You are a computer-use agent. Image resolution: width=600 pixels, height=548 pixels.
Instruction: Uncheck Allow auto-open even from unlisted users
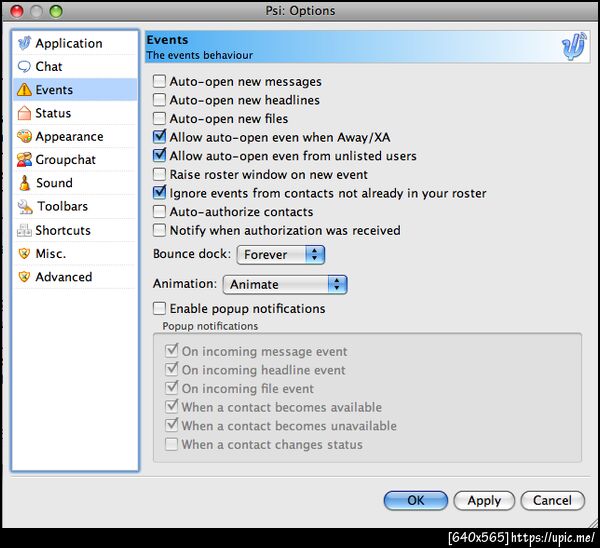tap(159, 156)
